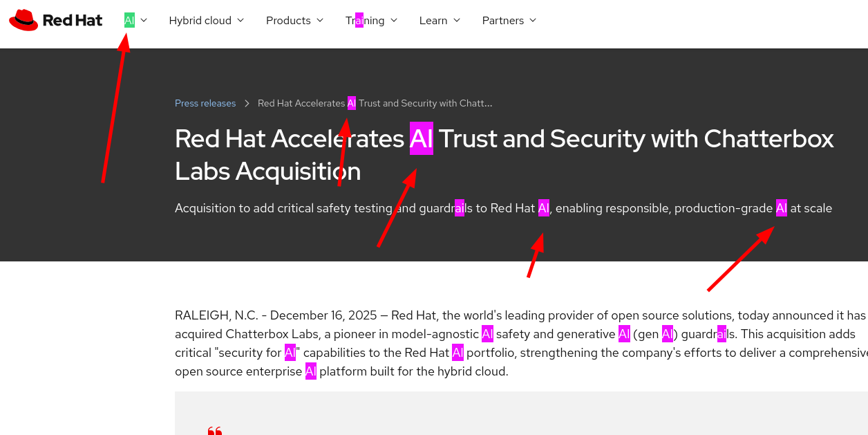The image size is (868, 435).
Task: Select the Partners menu item
Action: (502, 20)
